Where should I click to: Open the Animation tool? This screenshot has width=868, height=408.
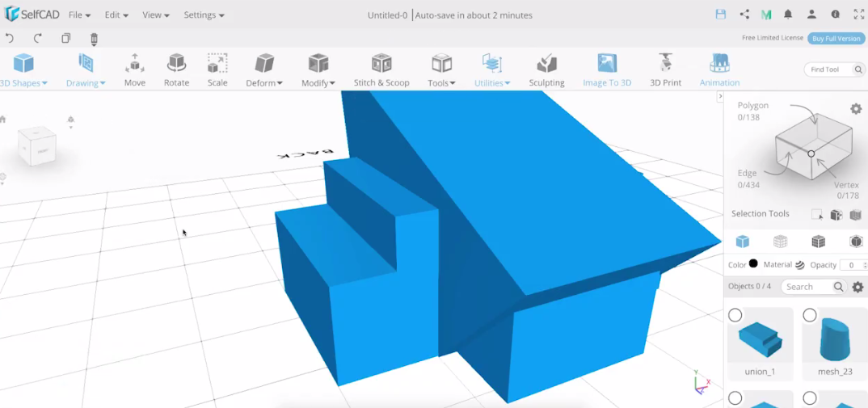719,70
